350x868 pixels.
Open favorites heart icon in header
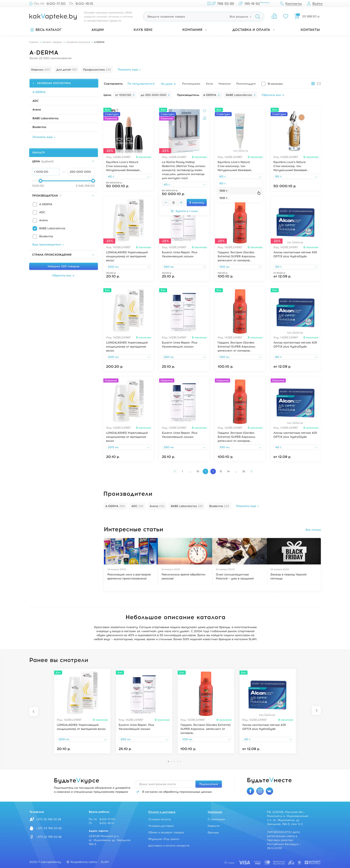click(286, 16)
